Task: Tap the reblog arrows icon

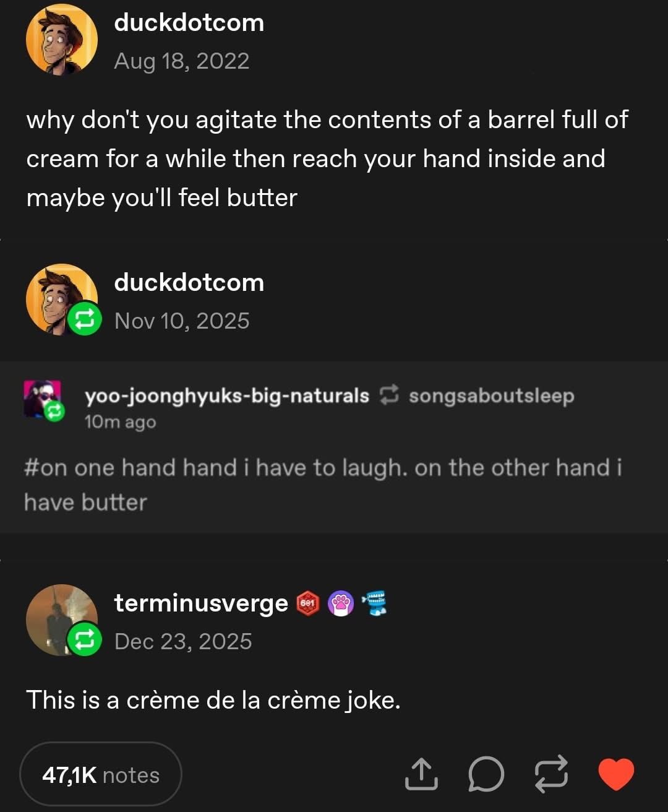Action: click(x=550, y=774)
